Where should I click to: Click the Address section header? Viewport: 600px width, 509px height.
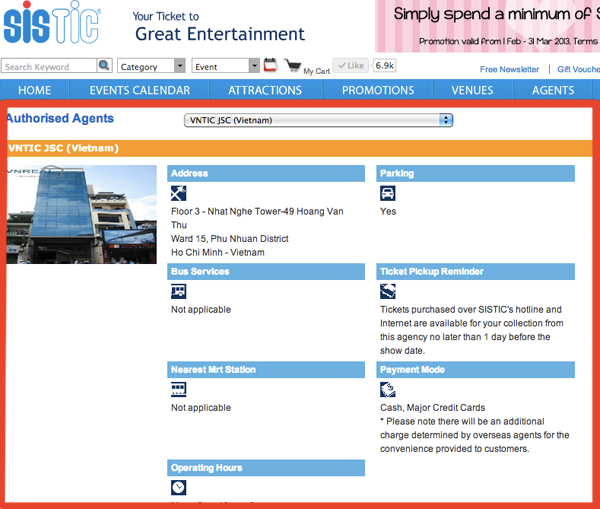266,173
